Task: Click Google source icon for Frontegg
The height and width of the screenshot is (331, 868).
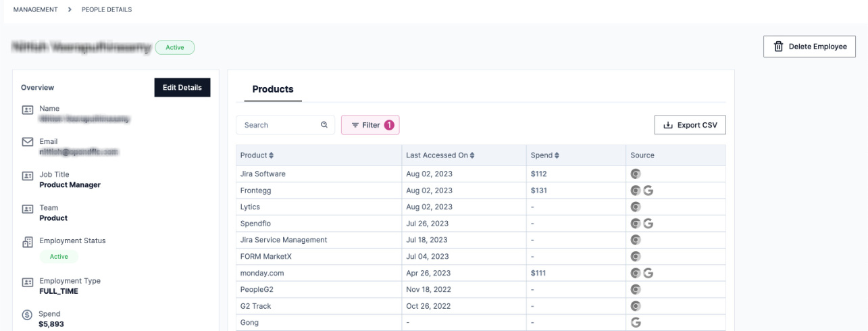Action: tap(648, 190)
